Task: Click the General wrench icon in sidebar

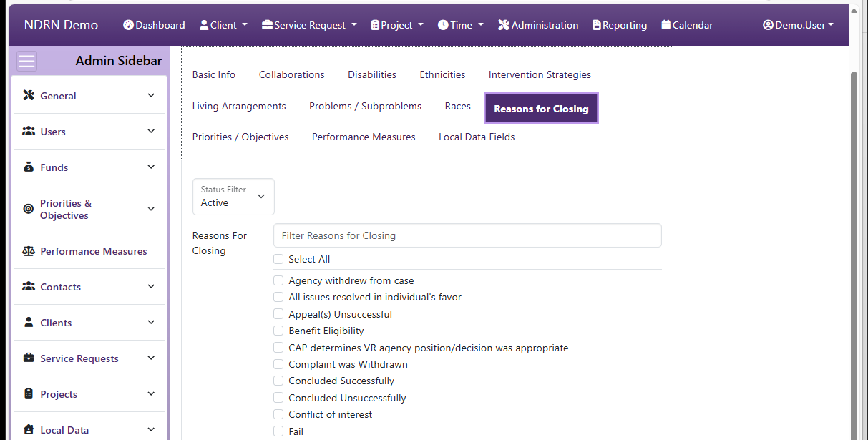Action: (29, 95)
